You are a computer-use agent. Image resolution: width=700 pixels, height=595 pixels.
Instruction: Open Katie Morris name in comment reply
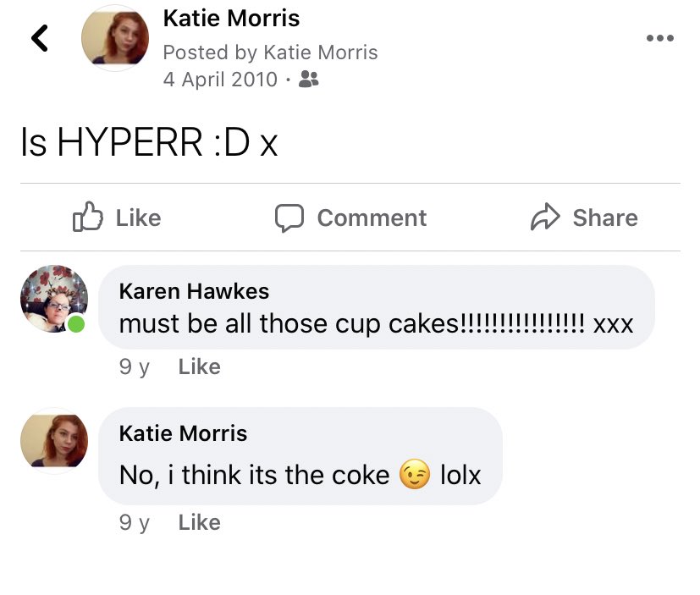click(x=183, y=433)
